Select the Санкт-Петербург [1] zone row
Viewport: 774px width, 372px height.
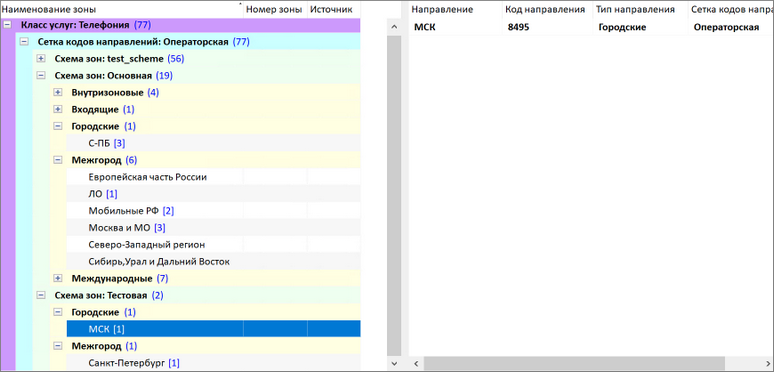pyautogui.click(x=213, y=363)
